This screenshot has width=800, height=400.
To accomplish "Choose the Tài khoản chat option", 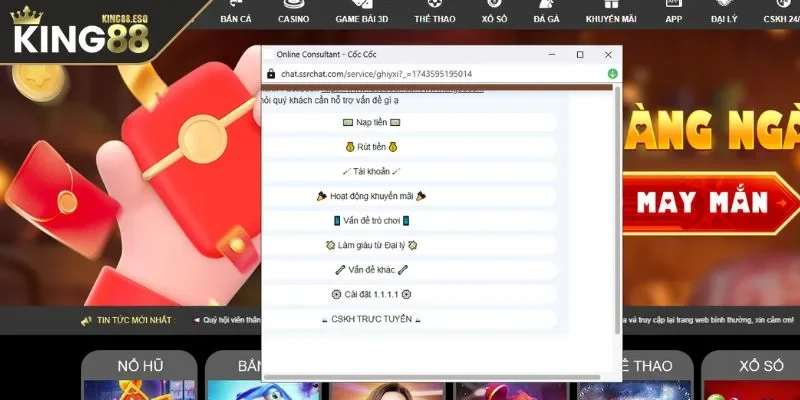I will [x=371, y=171].
